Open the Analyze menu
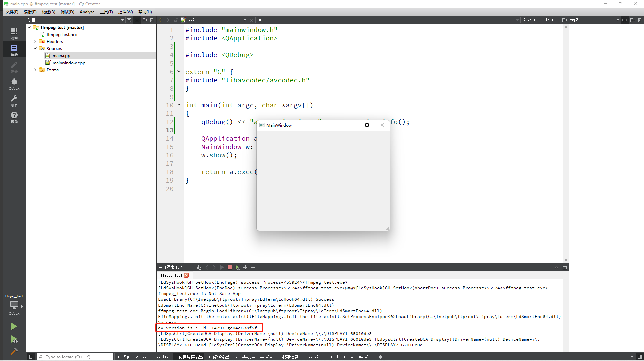 (87, 12)
